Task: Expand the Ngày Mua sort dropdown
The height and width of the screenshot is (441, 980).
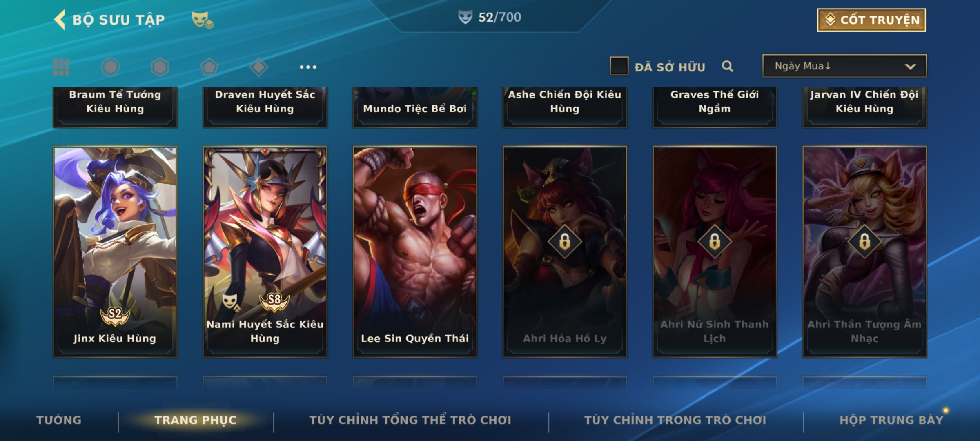Action: tap(844, 66)
